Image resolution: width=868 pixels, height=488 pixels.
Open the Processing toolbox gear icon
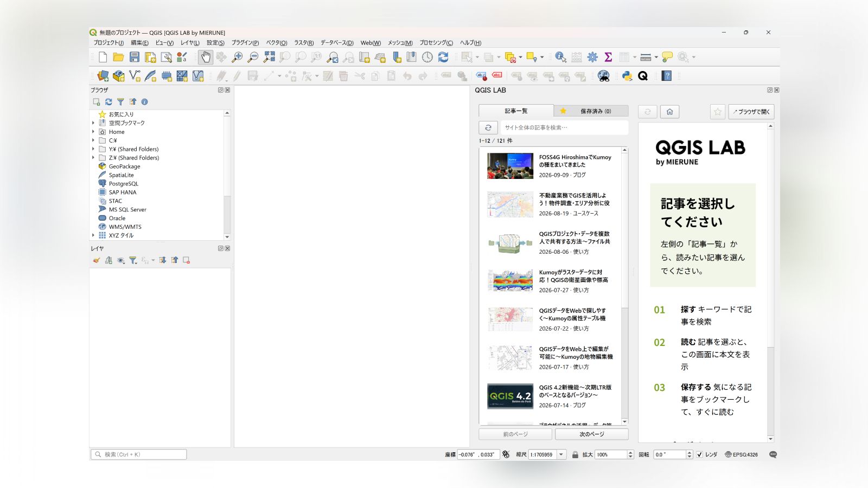592,57
